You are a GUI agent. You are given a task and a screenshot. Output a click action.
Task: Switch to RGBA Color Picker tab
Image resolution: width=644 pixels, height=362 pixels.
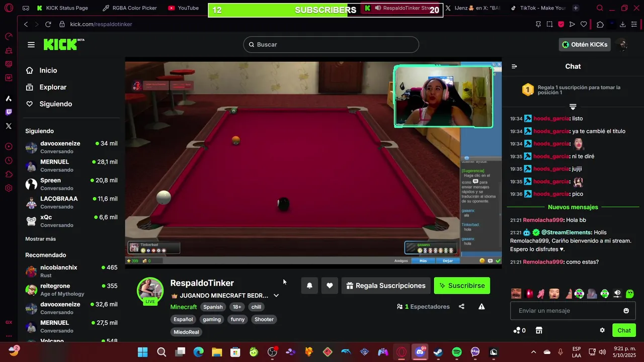(130, 8)
